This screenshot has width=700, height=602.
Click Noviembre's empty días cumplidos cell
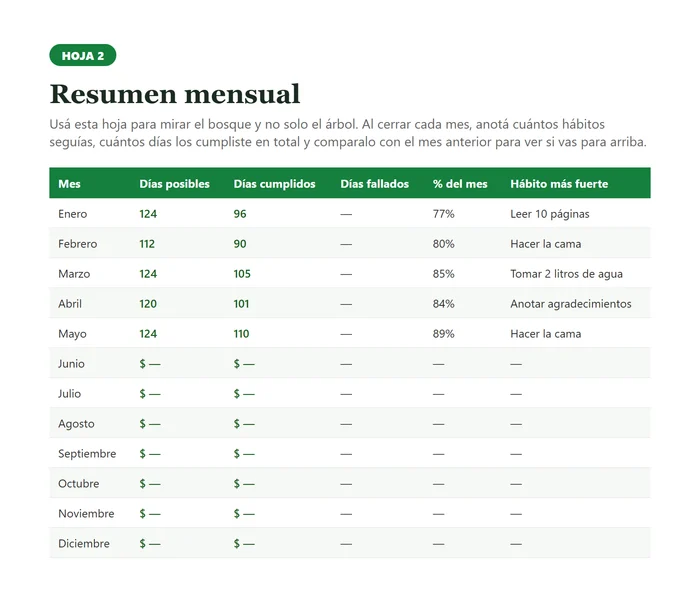[x=244, y=513]
